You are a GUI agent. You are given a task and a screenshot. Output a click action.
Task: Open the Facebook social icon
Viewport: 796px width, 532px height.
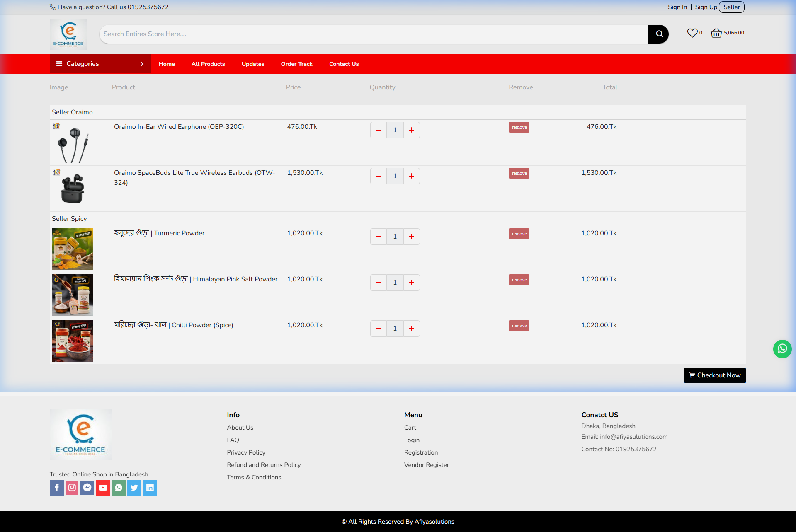56,488
